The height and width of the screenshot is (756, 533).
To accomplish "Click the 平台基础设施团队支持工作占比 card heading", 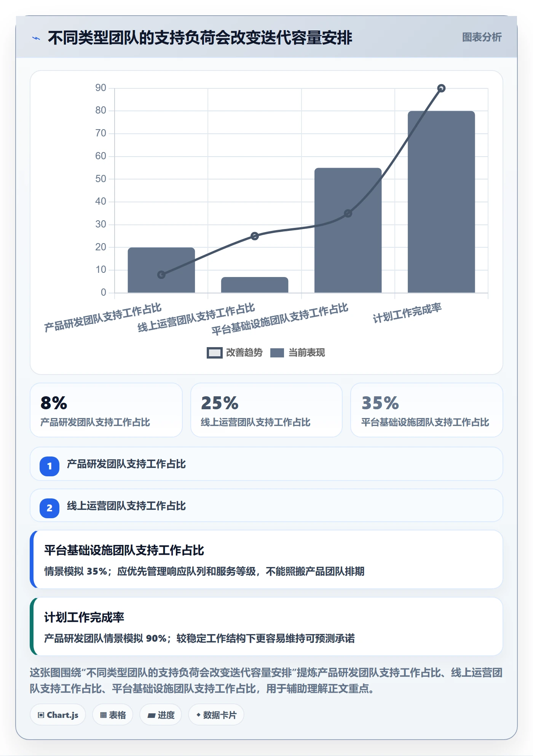I will coord(124,550).
